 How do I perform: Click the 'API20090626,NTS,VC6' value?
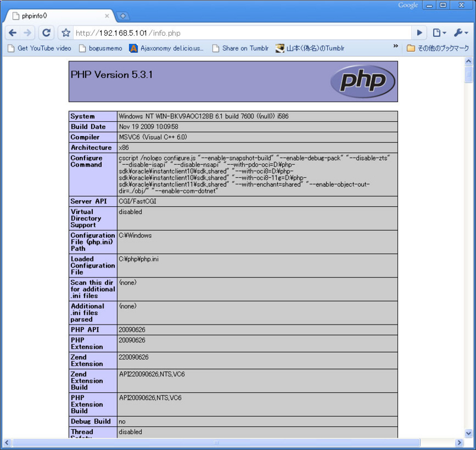click(x=151, y=398)
